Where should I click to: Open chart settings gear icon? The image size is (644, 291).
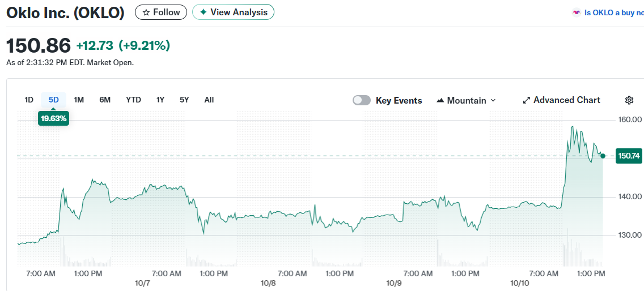(629, 100)
